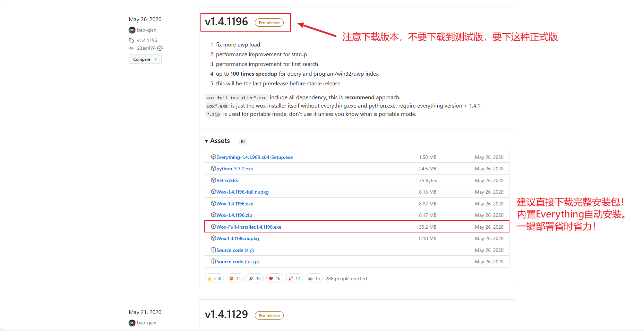This screenshot has width=644, height=331.
Task: Click the "8.18 MB" file size
Action: click(x=428, y=238)
